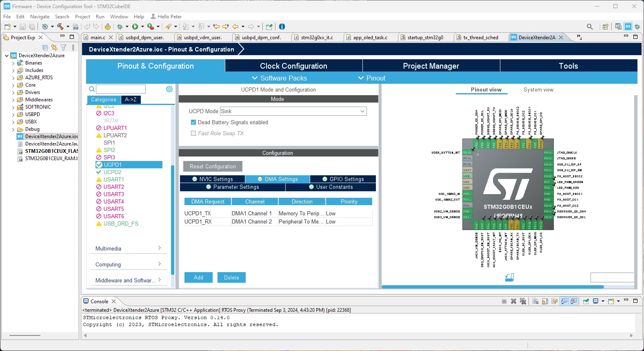The width and height of the screenshot is (644, 351).
Task: Switch to the Clock Configuration tab
Action: pos(293,66)
